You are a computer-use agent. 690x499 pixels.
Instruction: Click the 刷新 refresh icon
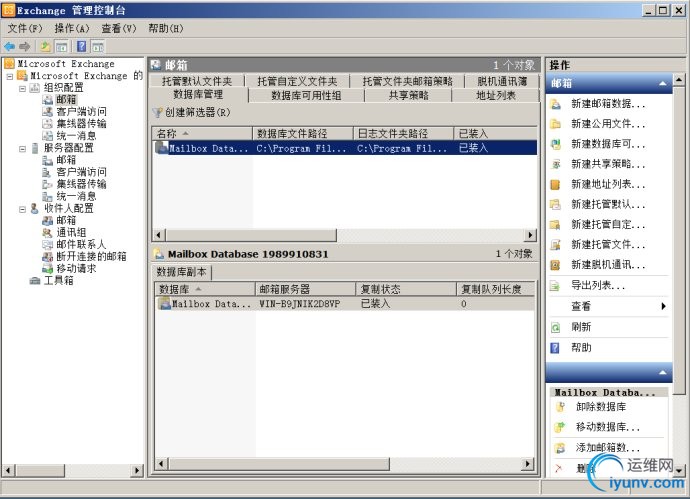[x=556, y=327]
